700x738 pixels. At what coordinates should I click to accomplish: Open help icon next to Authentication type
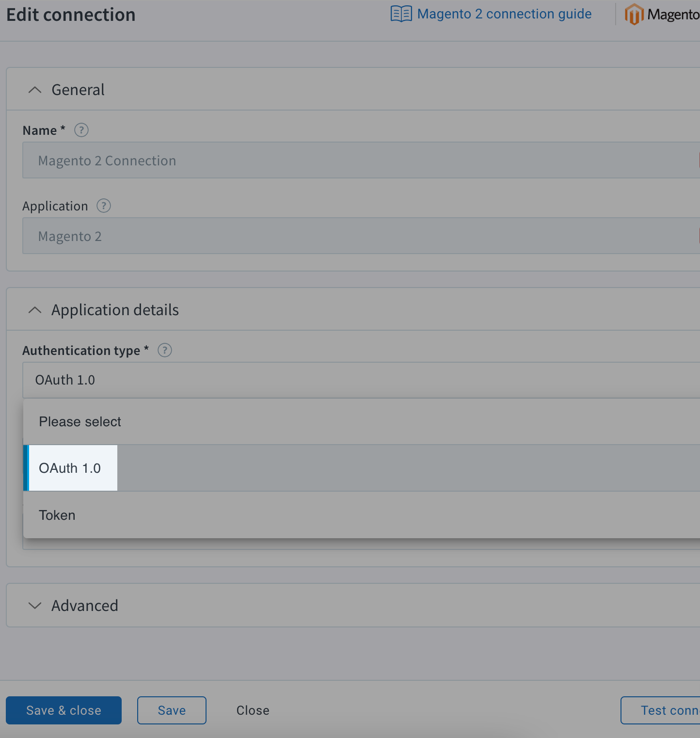click(x=165, y=350)
